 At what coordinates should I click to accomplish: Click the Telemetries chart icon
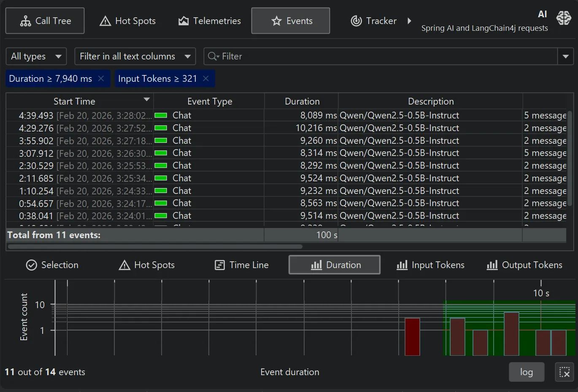pyautogui.click(x=183, y=21)
